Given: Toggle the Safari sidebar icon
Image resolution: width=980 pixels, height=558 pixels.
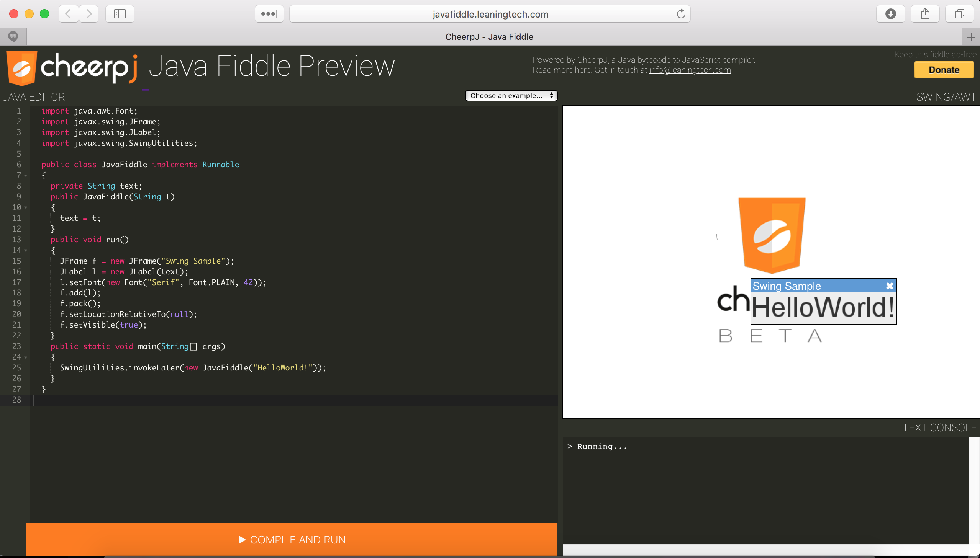Looking at the screenshot, I should 120,14.
